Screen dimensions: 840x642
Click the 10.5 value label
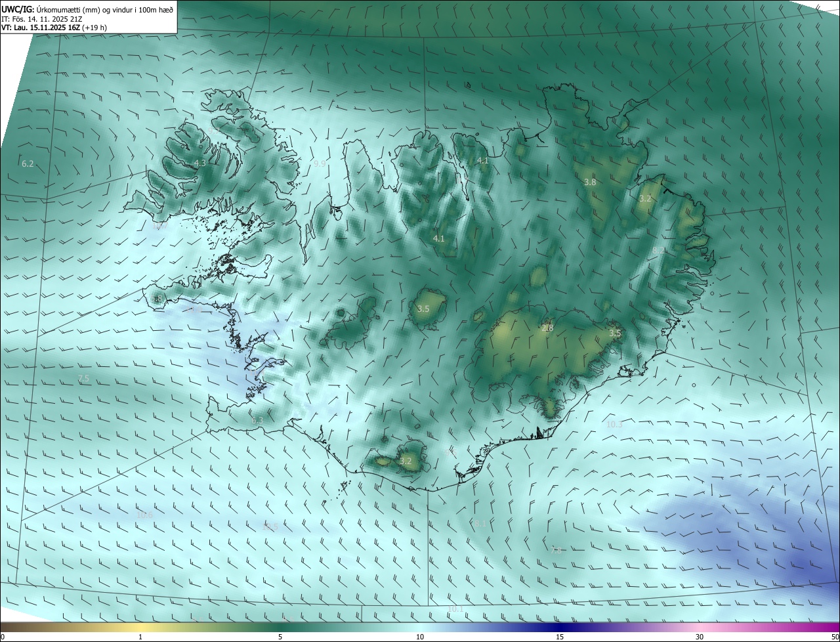click(x=270, y=526)
